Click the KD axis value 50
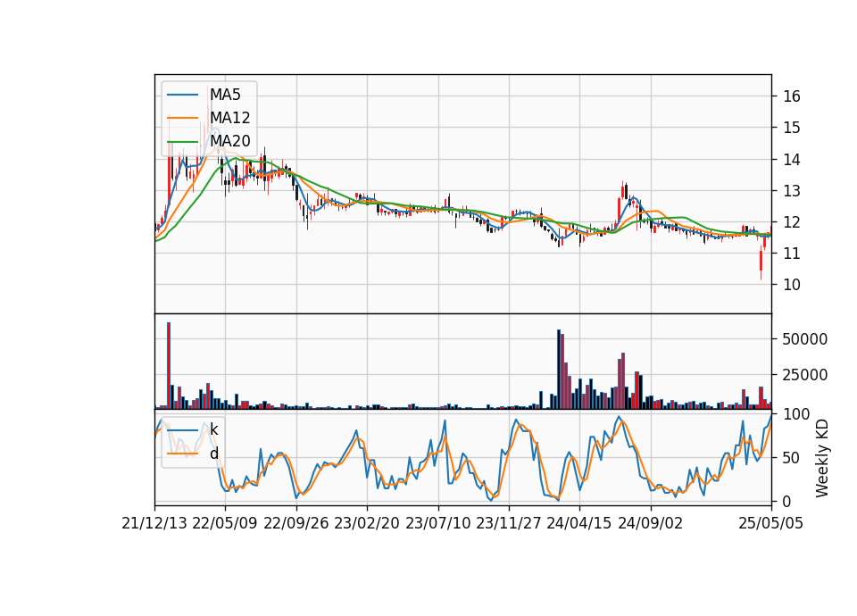 tap(792, 457)
